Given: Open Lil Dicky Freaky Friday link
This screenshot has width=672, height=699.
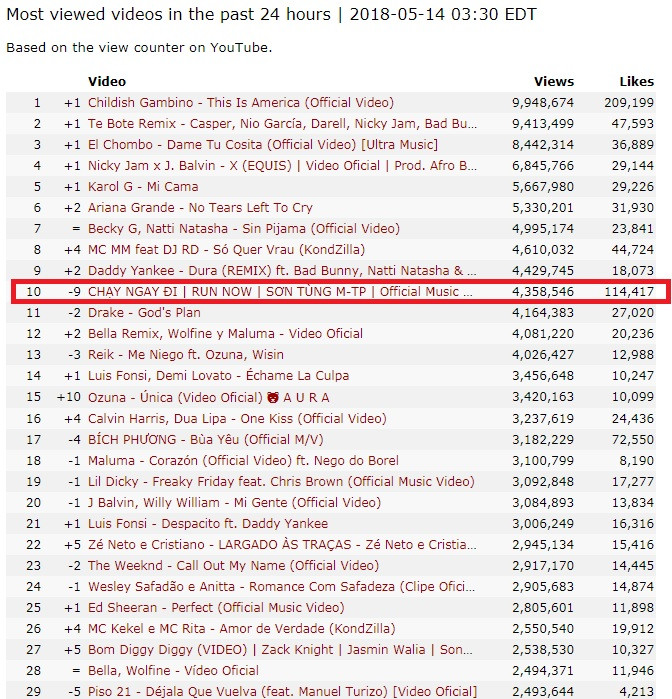Looking at the screenshot, I should click(281, 481).
